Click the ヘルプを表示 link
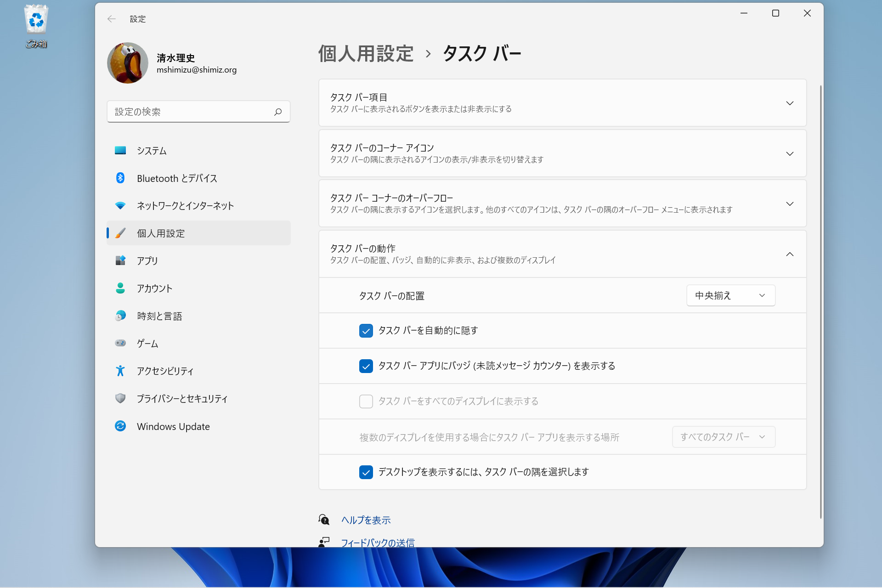Image resolution: width=882 pixels, height=588 pixels. coord(365,520)
